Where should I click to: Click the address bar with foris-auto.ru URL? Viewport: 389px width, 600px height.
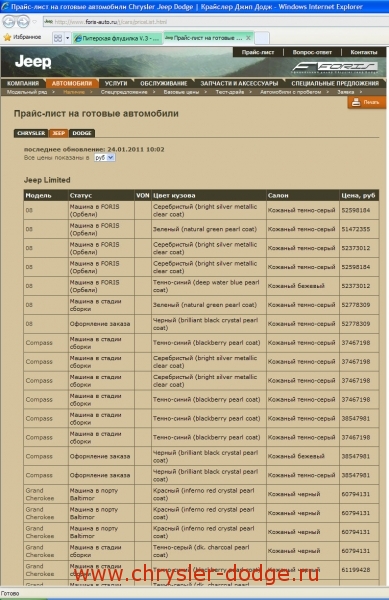click(x=215, y=22)
